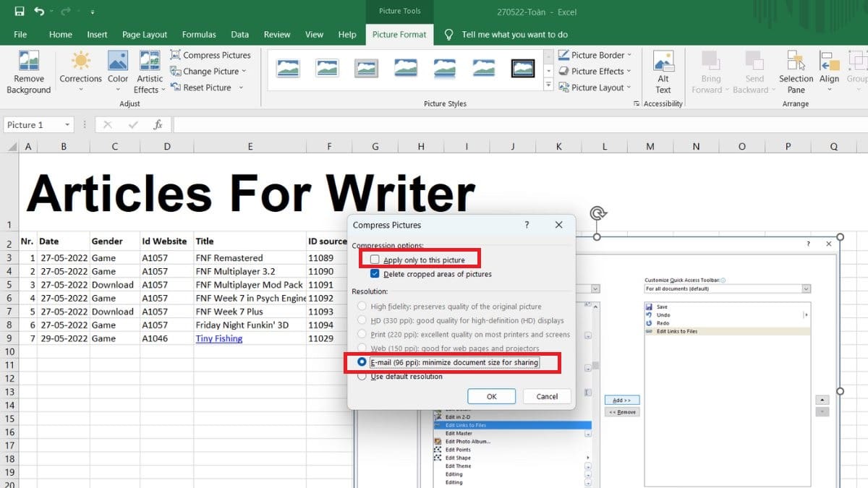
Task: Select the Use default resolution option
Action: click(362, 377)
